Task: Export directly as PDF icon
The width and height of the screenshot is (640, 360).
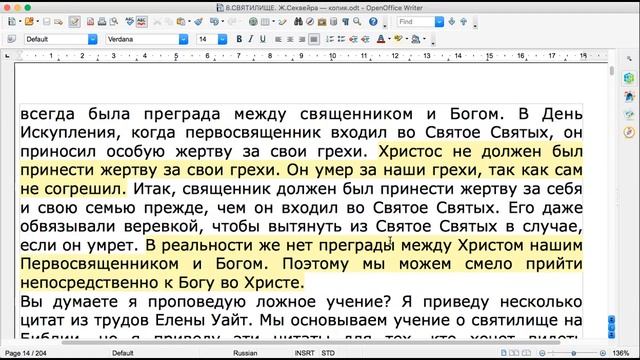Action: pyautogui.click(x=90, y=22)
